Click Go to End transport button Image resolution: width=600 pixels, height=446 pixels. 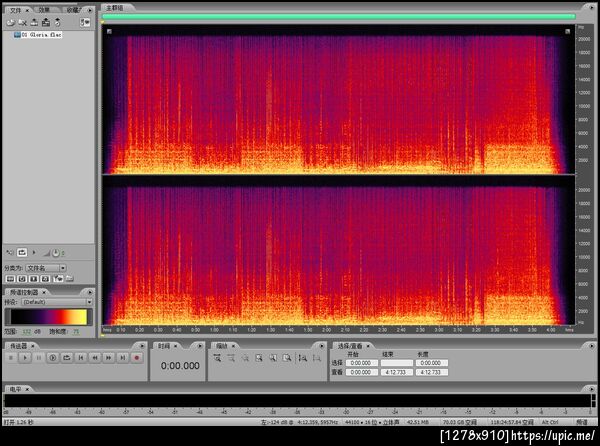coord(122,358)
